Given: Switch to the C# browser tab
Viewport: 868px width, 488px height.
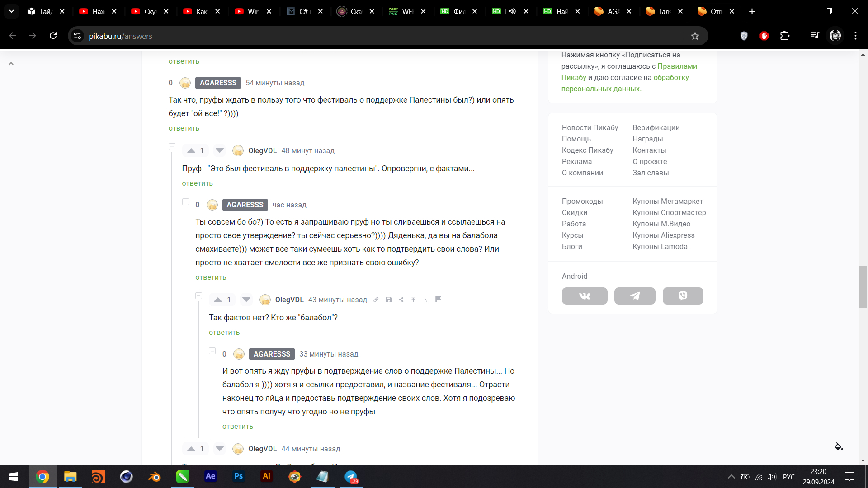Looking at the screenshot, I should [x=299, y=11].
